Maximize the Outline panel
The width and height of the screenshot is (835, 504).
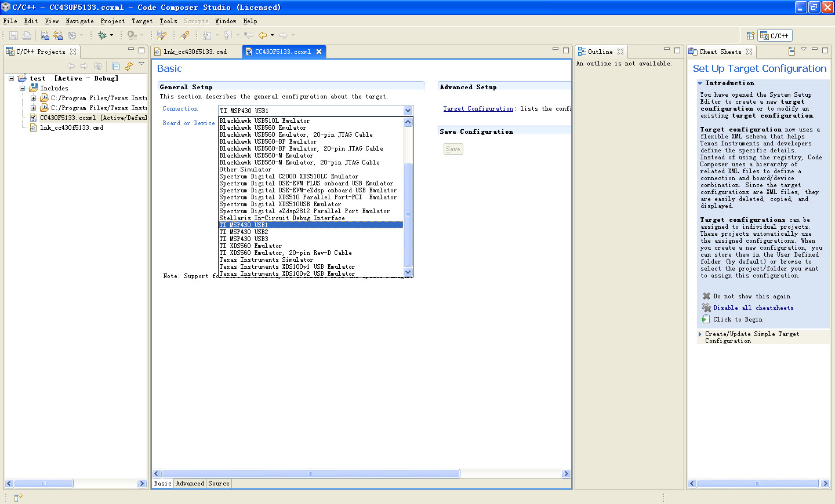point(677,50)
